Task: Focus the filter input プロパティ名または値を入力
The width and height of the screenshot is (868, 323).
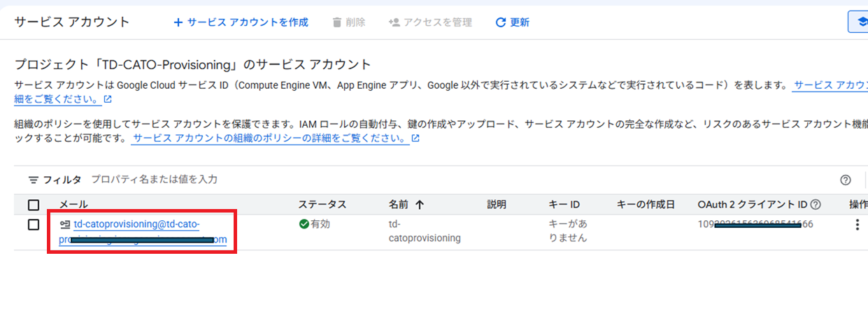Action: [155, 180]
